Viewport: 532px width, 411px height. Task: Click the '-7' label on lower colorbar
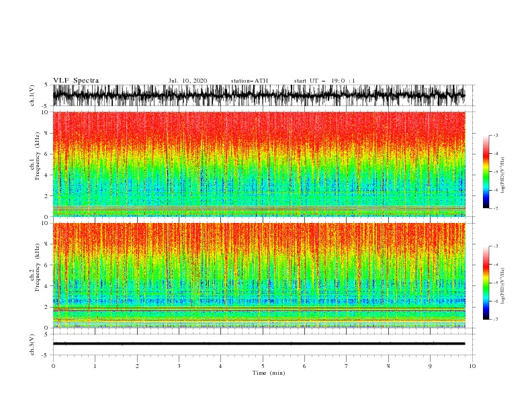point(495,320)
